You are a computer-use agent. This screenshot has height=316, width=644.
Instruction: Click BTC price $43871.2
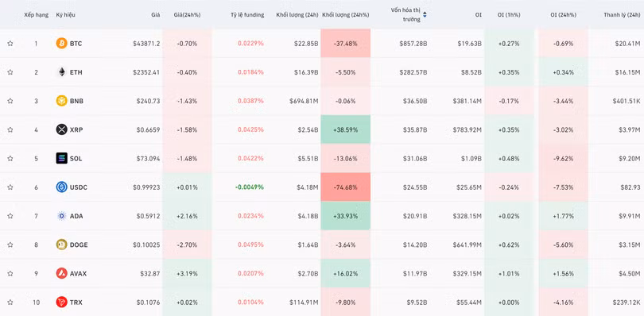(146, 43)
